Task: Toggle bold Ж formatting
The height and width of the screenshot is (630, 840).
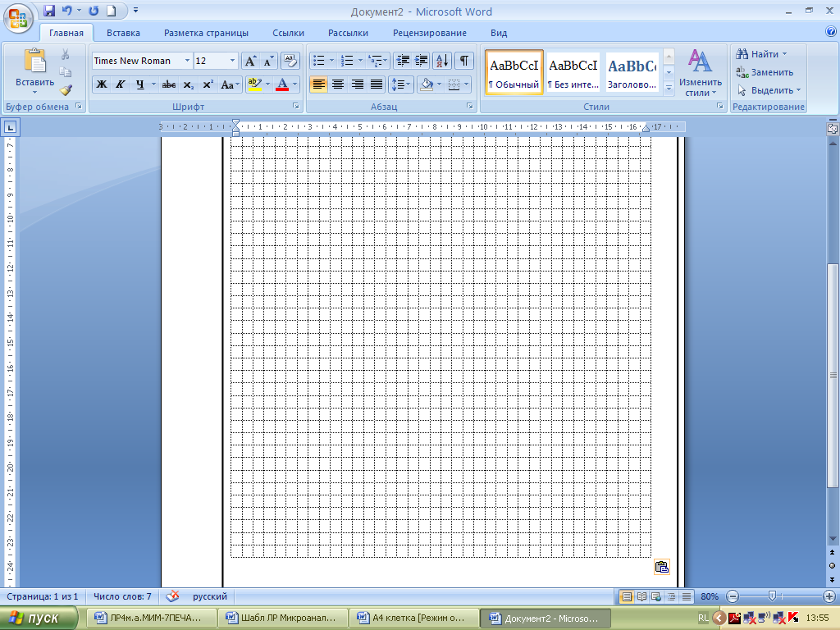Action: 101,84
